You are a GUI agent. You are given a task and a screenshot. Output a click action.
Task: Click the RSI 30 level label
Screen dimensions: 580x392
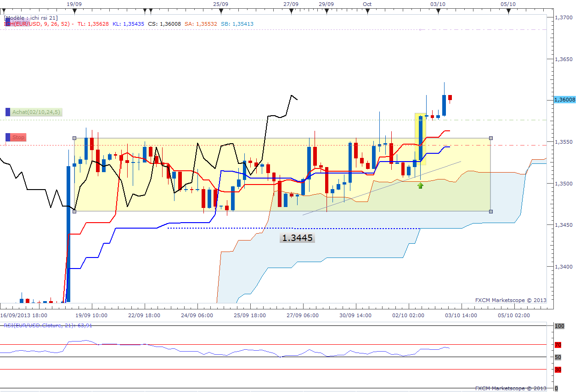point(558,370)
